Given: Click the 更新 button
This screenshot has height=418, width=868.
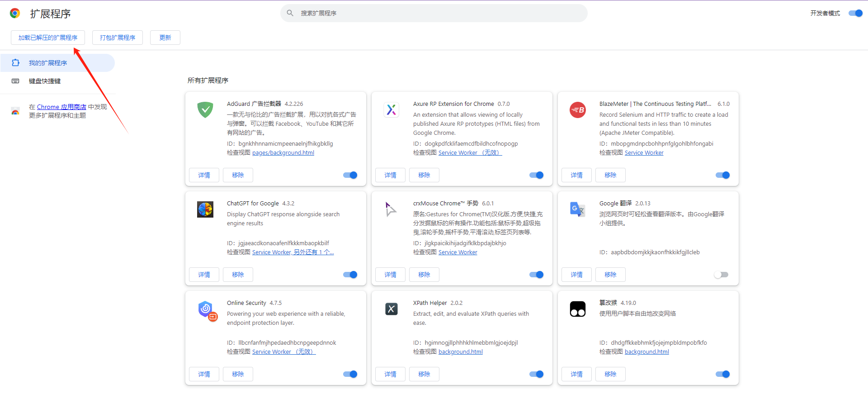Looking at the screenshot, I should [165, 38].
